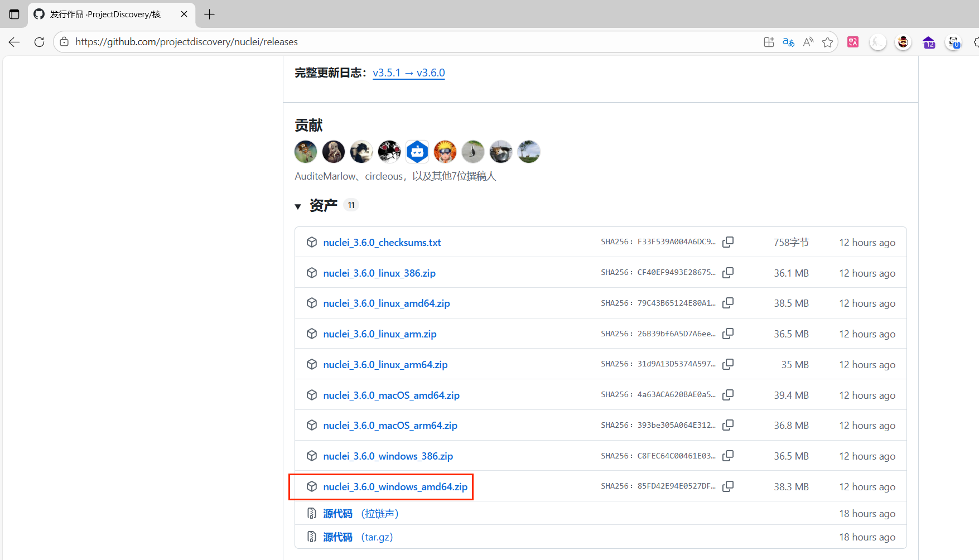The height and width of the screenshot is (560, 979).
Task: Copy SHA256 for linux_amd64.zip
Action: 728,303
